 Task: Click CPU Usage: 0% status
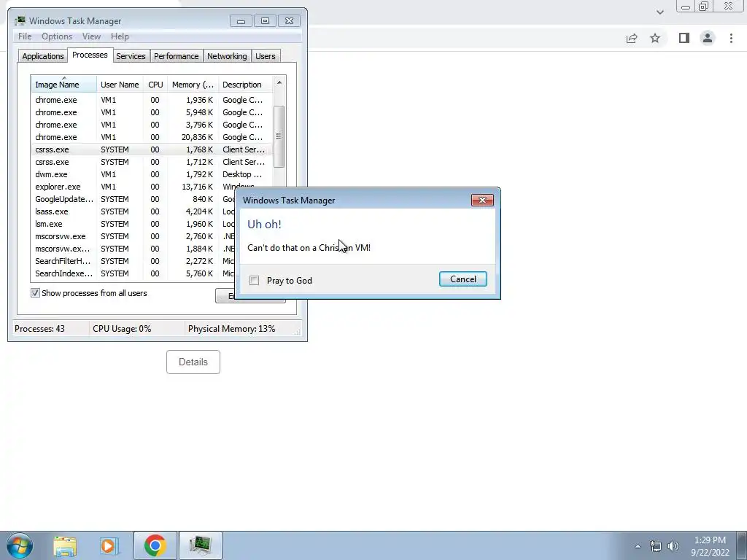click(122, 329)
